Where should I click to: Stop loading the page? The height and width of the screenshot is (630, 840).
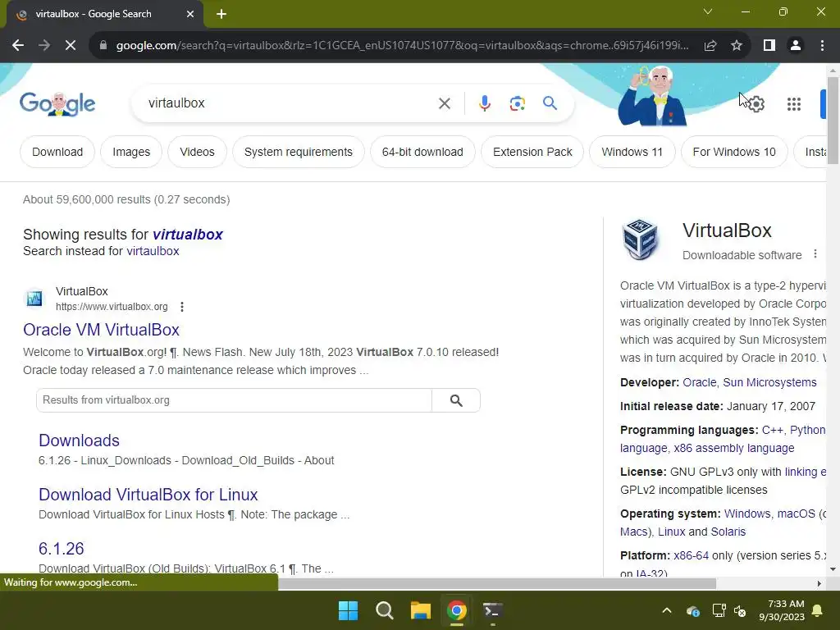coord(71,46)
